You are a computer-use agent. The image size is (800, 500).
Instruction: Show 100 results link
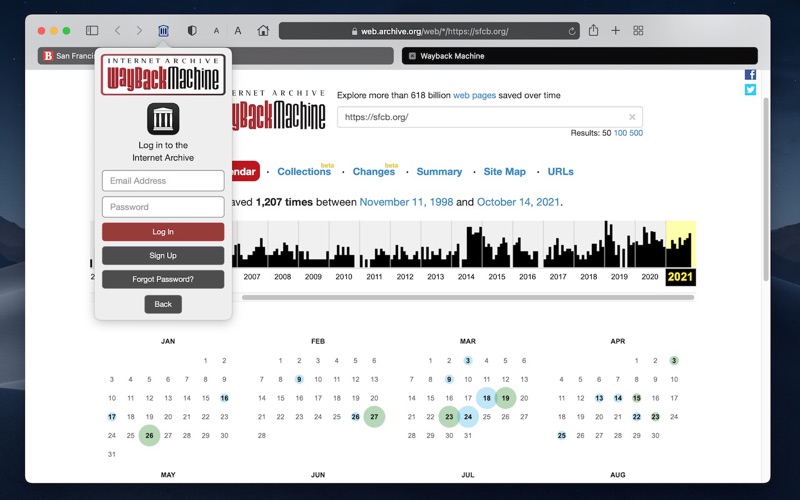620,133
